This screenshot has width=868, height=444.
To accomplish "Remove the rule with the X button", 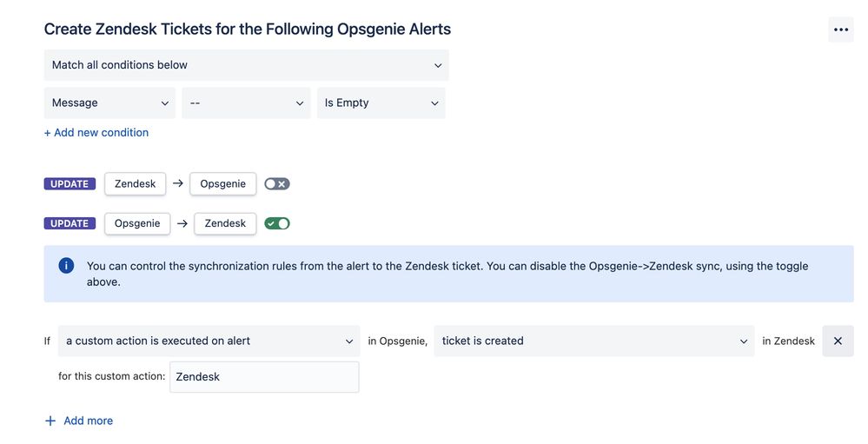I will pyautogui.click(x=838, y=341).
